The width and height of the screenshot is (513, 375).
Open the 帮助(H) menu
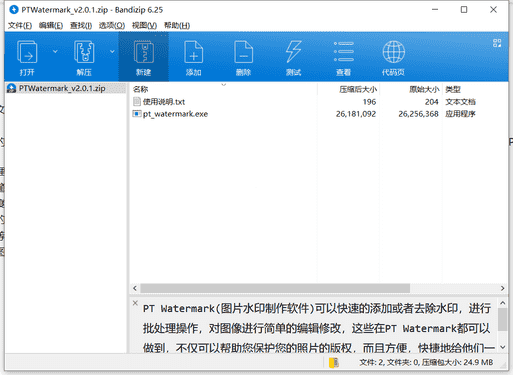[177, 25]
